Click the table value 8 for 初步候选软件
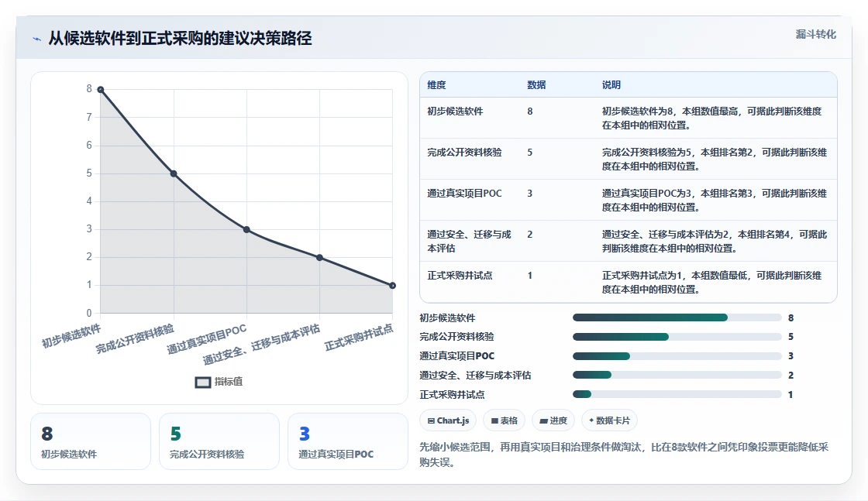 click(530, 112)
